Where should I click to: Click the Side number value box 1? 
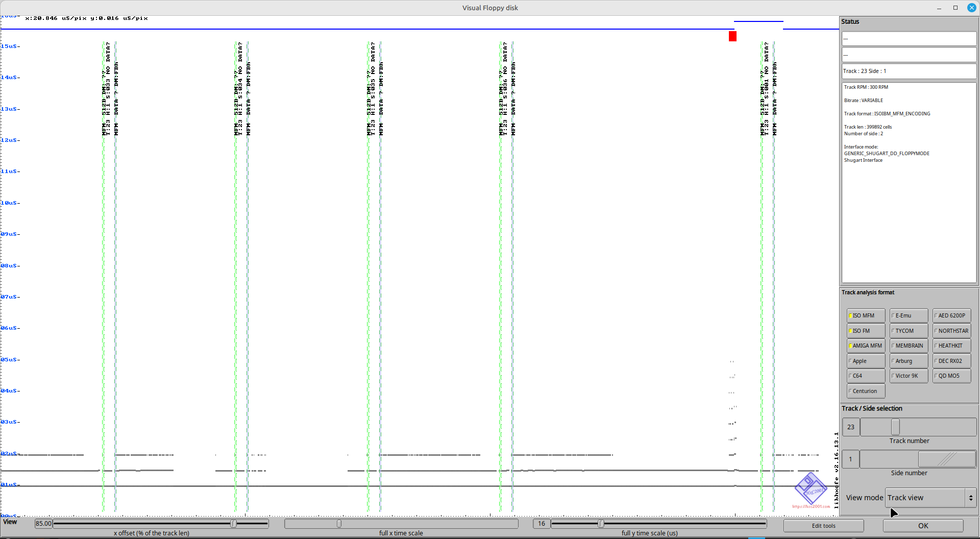click(850, 459)
